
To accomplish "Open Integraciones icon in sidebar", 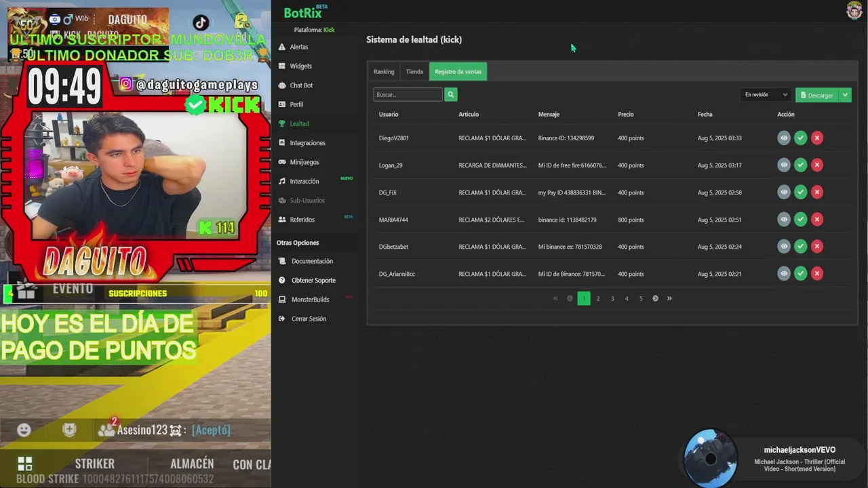I will [282, 143].
